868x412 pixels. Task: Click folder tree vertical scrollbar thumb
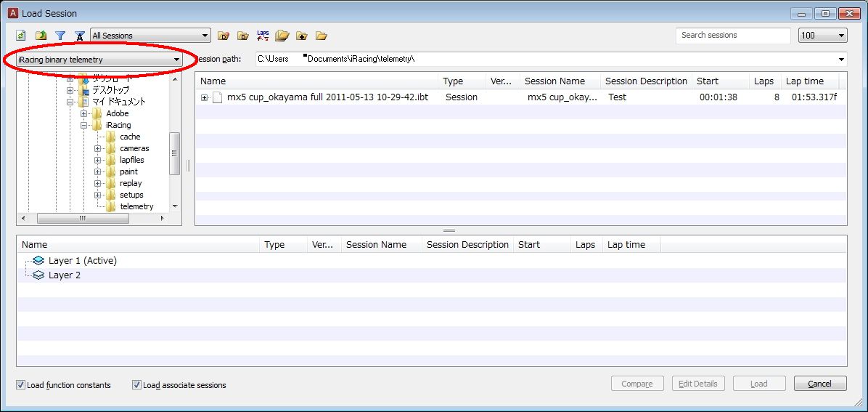[174, 153]
